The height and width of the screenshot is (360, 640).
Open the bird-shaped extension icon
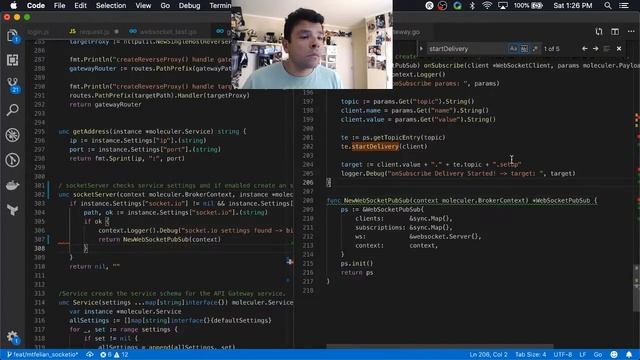click(12, 210)
